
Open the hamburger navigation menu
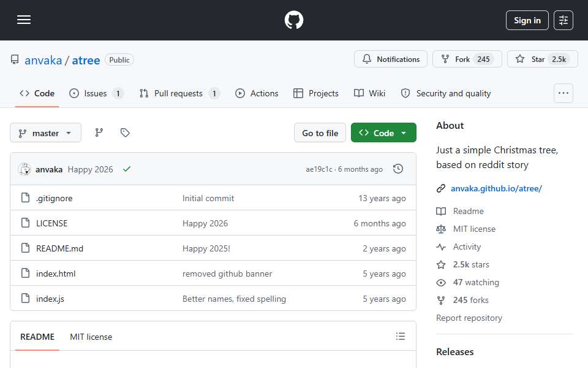tap(24, 20)
